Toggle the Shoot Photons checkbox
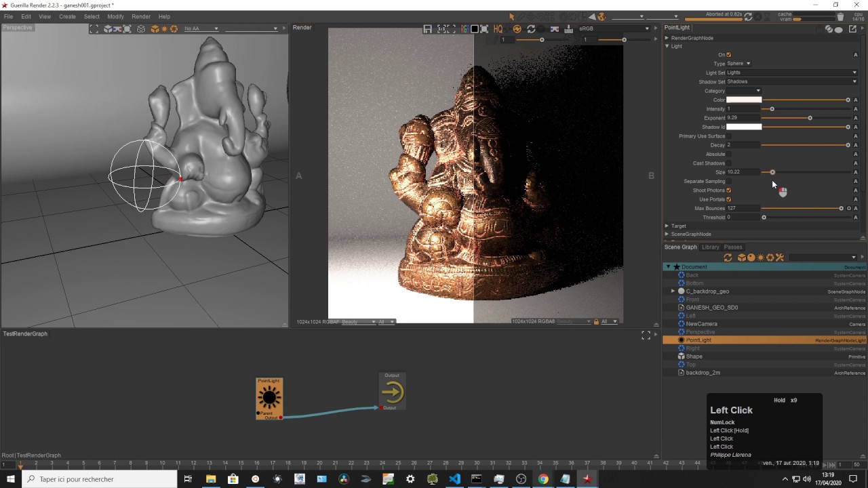 [729, 190]
